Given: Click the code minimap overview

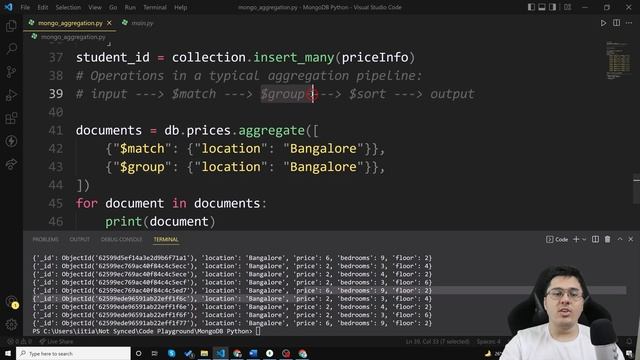Looking at the screenshot, I should (618, 60).
